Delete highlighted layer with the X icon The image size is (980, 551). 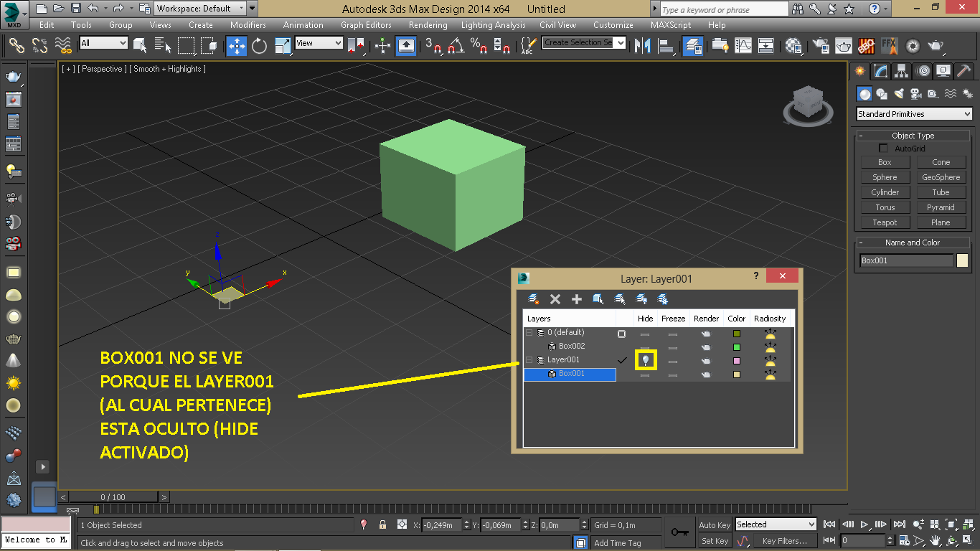click(x=555, y=299)
